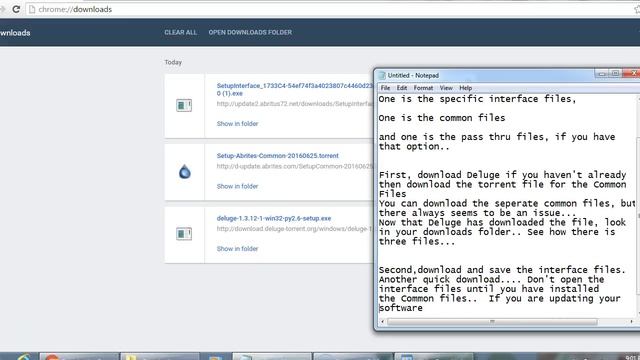Click the Chrome button on the Windows taskbar
The height and width of the screenshot is (360, 640).
tap(79, 357)
